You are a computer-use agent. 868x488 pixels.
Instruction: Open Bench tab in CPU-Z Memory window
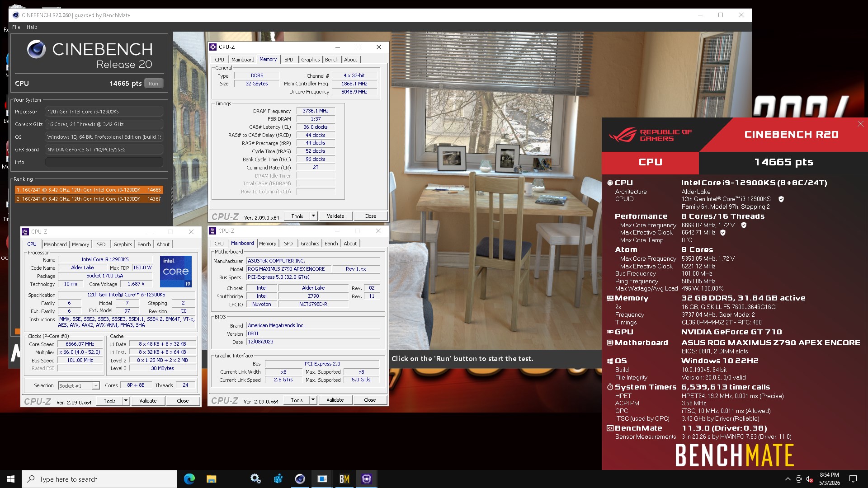coord(331,60)
